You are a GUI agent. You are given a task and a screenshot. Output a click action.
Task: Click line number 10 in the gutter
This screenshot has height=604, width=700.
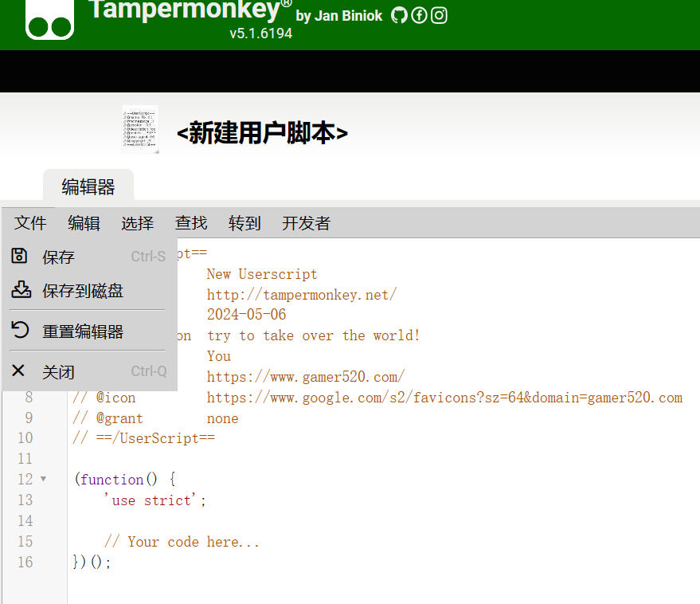pyautogui.click(x=25, y=437)
